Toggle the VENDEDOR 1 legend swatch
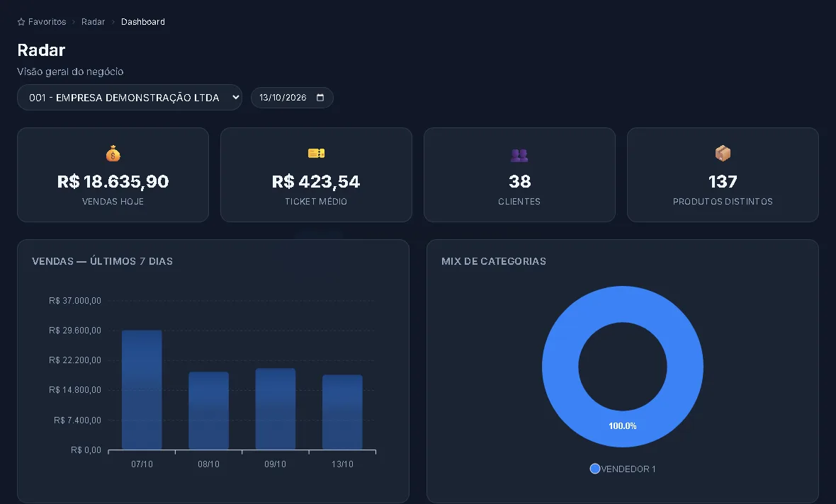Screen dimensions: 836x504 (x=595, y=469)
